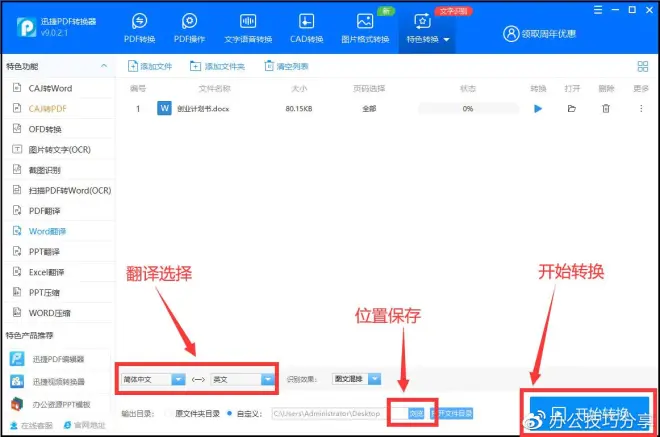Viewport: 660px width, 437px height.
Task: Click the 在线客服 link
Action: pos(32,425)
